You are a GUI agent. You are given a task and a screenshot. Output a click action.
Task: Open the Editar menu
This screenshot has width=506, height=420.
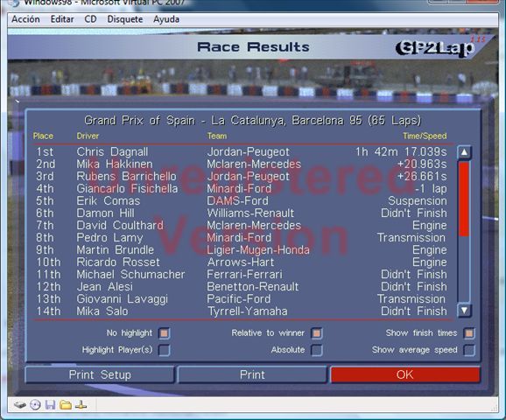(62, 19)
